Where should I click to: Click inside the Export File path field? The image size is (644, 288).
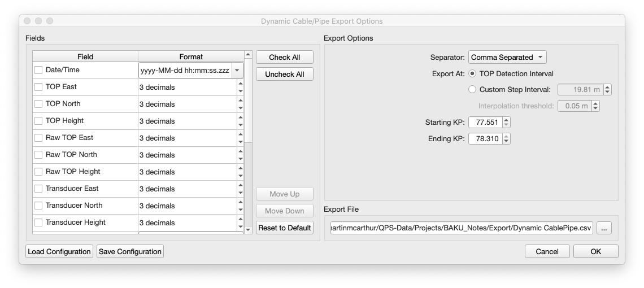(x=461, y=228)
